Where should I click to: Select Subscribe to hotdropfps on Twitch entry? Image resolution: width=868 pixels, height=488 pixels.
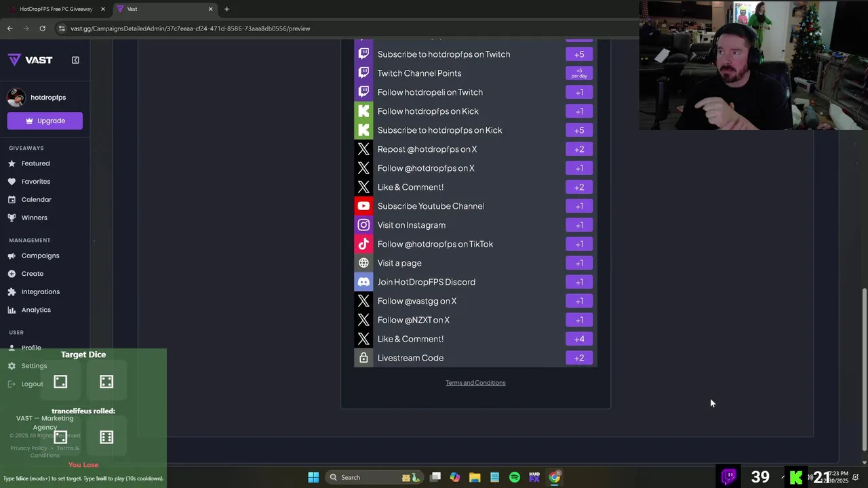coord(475,54)
